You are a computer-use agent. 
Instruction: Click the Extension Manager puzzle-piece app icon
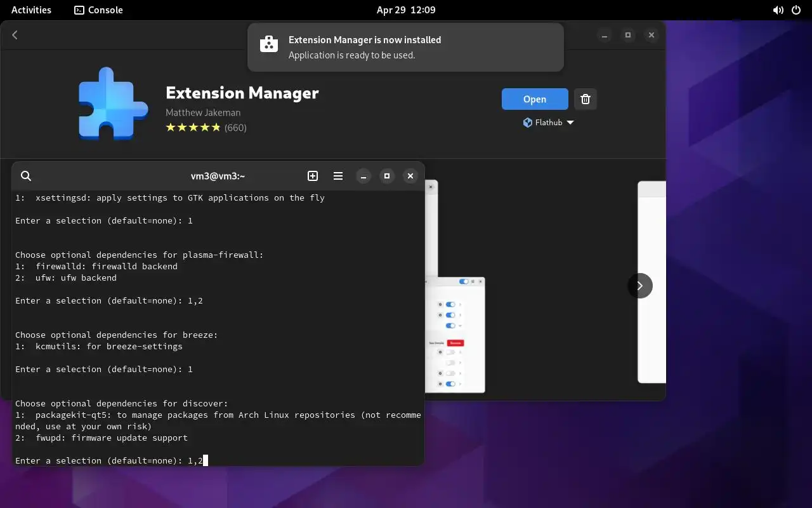[x=114, y=104]
